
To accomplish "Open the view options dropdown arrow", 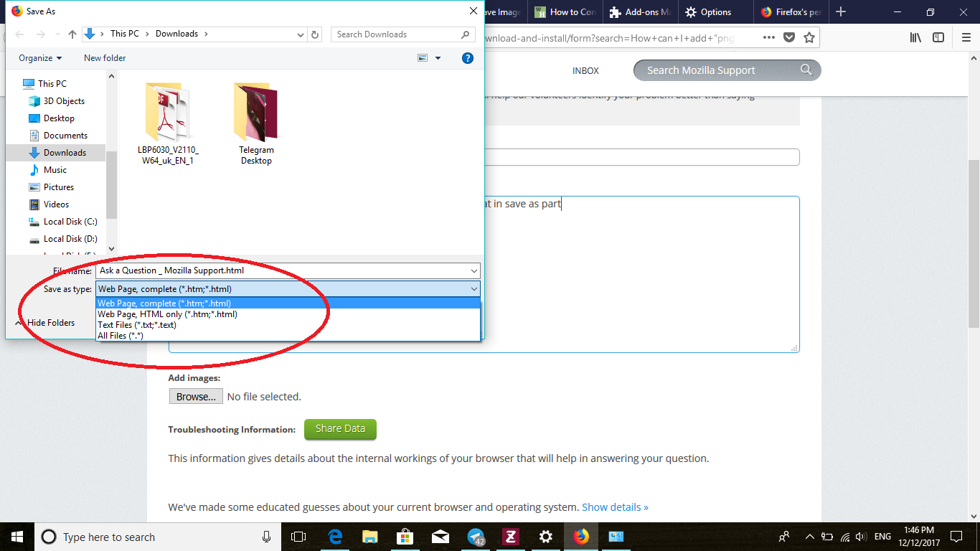I will pos(438,58).
